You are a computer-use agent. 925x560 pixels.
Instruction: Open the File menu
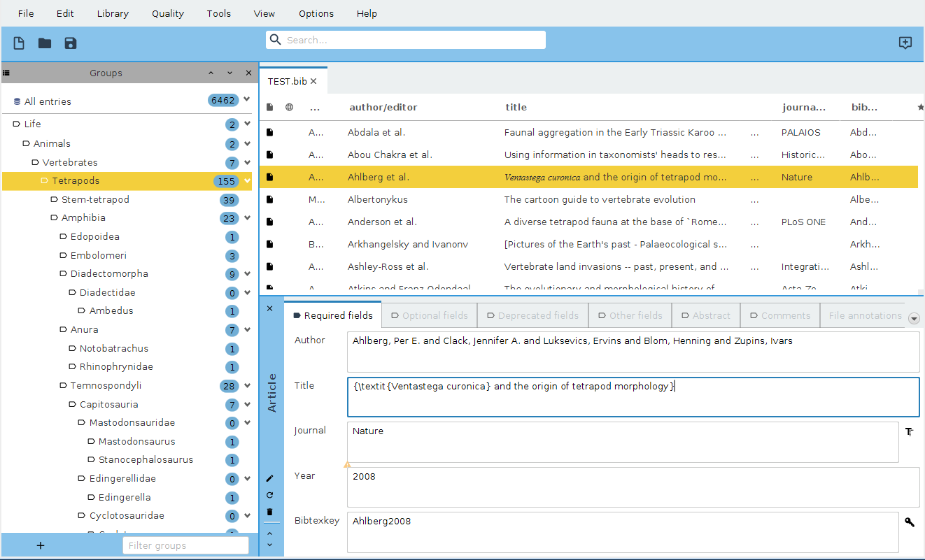(x=26, y=13)
